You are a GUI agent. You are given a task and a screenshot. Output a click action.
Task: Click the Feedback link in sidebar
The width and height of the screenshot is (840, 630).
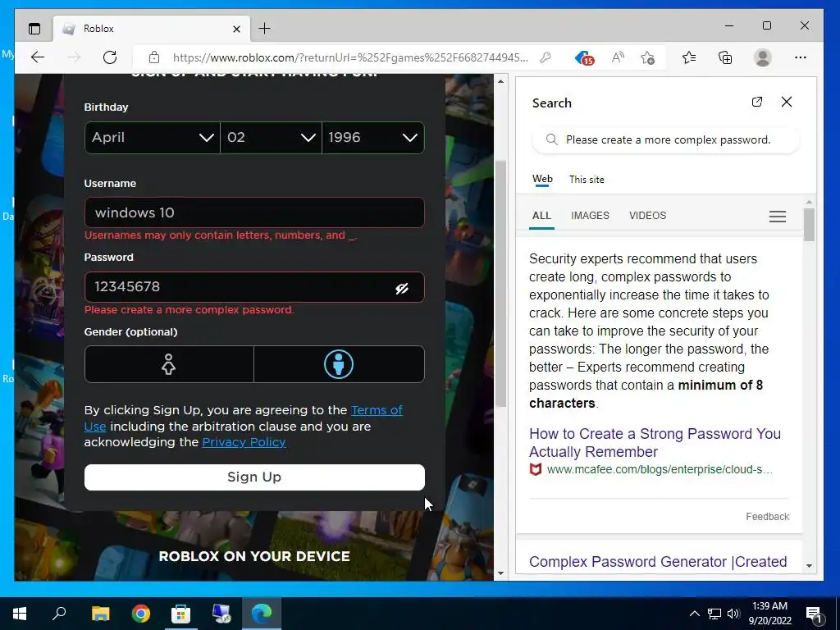coord(767,517)
